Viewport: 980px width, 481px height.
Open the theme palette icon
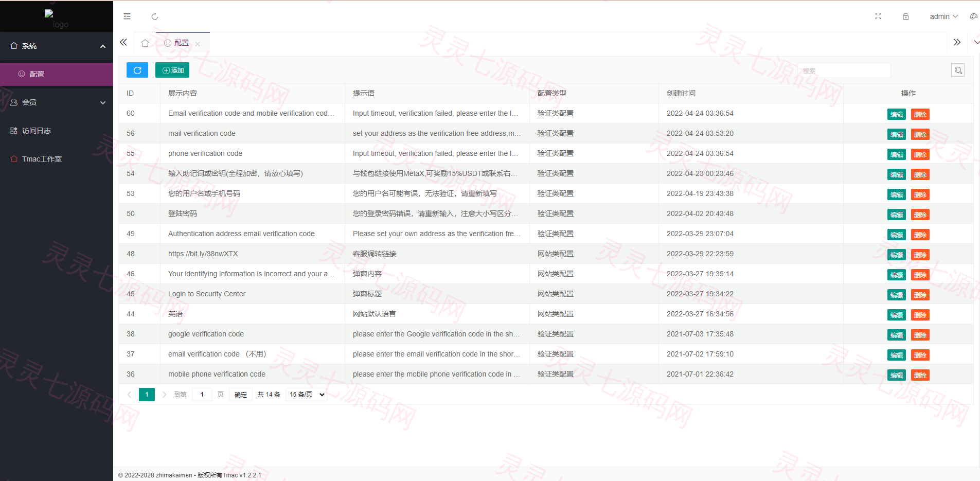pyautogui.click(x=974, y=16)
